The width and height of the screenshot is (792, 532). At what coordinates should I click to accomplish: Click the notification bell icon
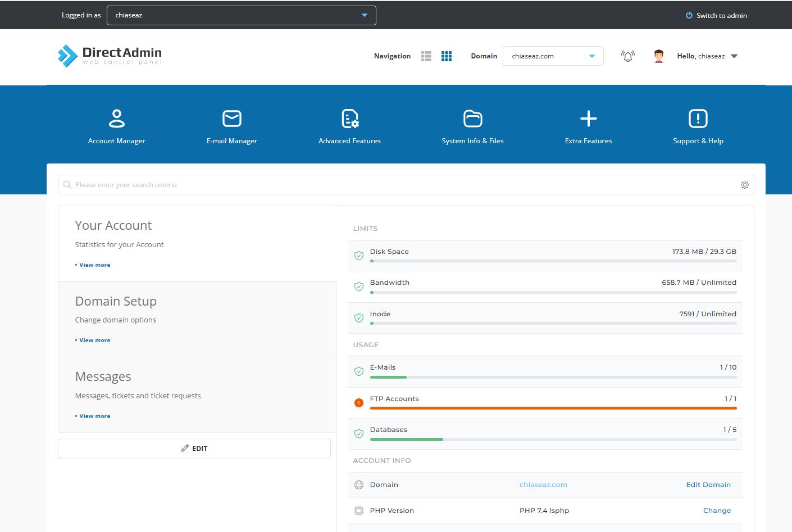[x=627, y=56]
